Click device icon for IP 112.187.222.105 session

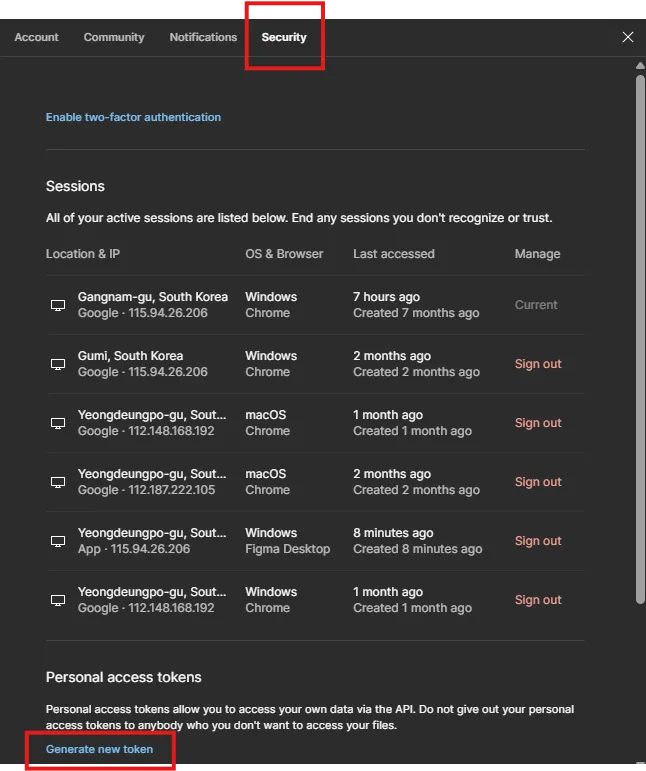58,482
